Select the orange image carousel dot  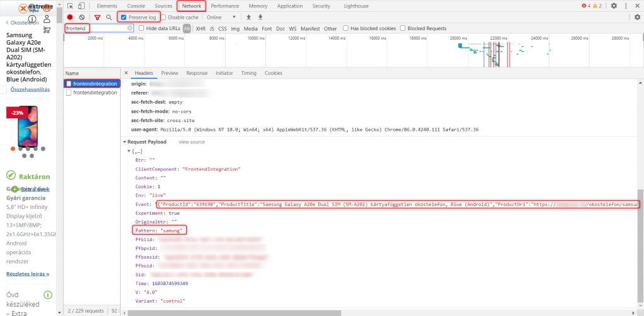(13, 149)
